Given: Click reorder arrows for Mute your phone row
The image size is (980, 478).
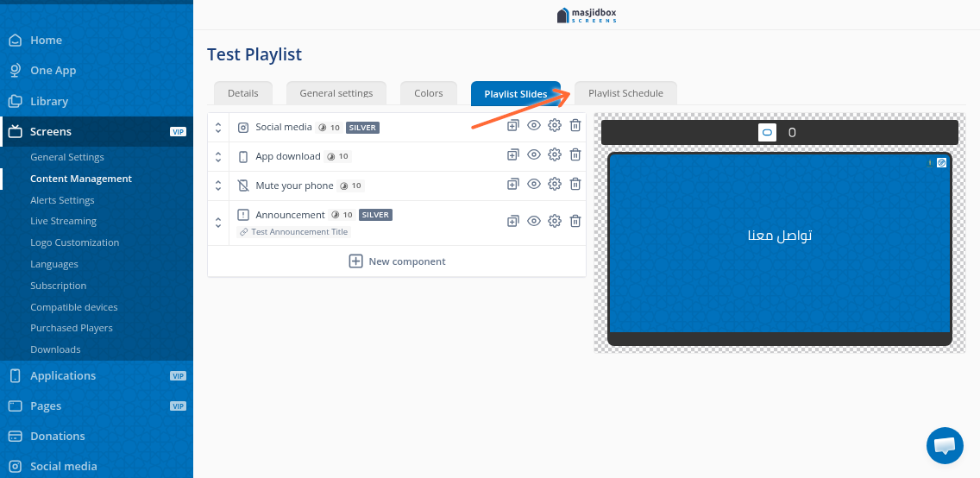Looking at the screenshot, I should (218, 186).
